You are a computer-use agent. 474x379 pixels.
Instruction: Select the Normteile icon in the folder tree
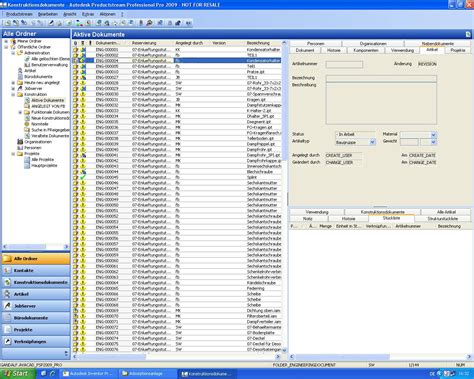click(x=27, y=124)
